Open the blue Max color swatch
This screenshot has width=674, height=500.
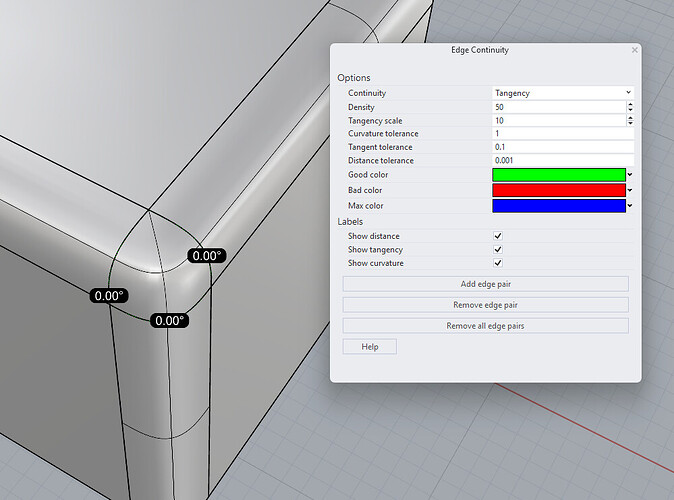pyautogui.click(x=559, y=206)
